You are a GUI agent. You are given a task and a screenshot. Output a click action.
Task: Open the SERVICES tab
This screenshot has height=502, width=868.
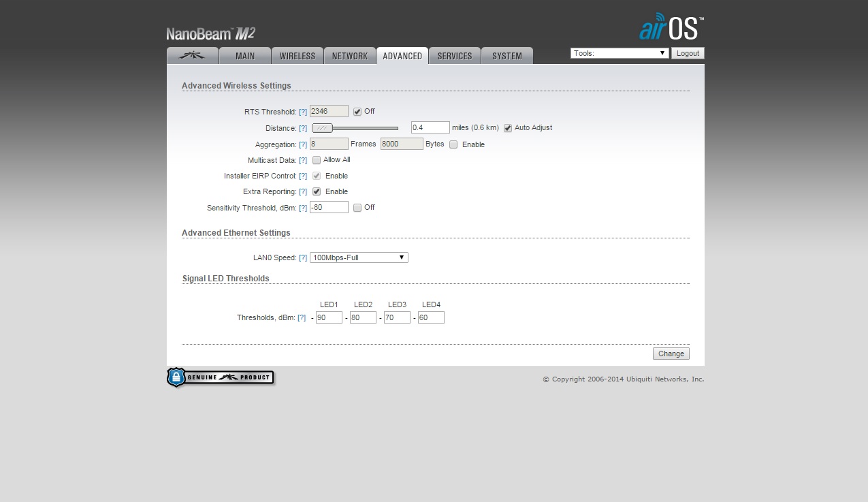[455, 56]
